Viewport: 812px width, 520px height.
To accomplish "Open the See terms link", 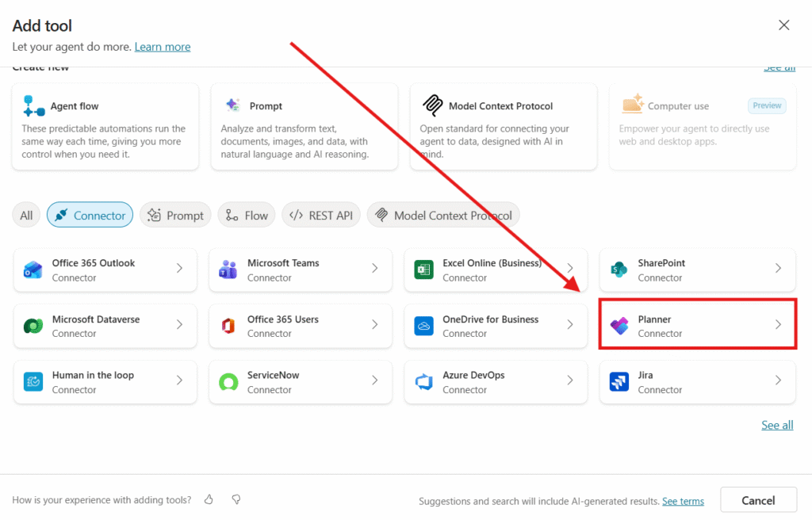I will tap(683, 501).
